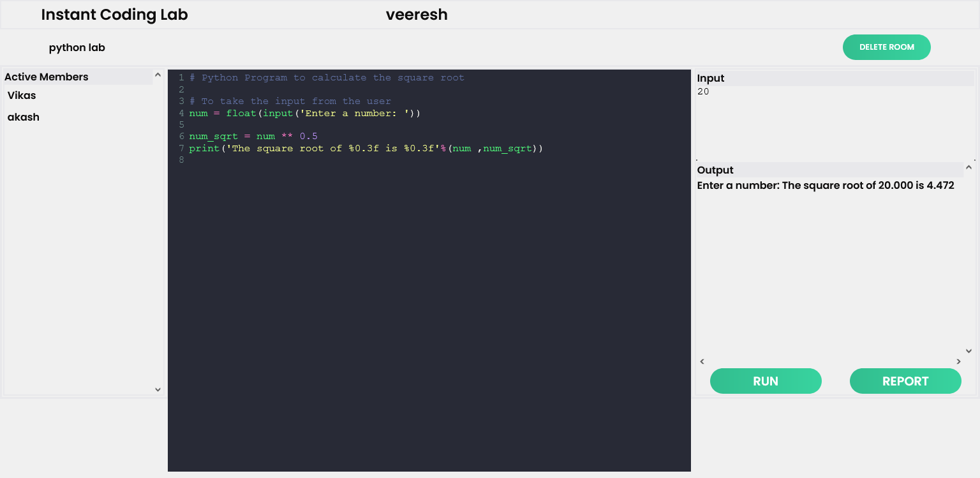Click line number 2 in the editor gutter

click(x=181, y=90)
